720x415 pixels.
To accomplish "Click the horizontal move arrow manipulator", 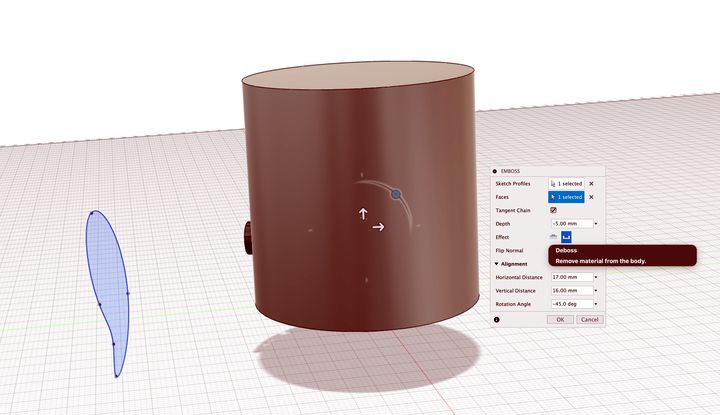I will click(x=379, y=227).
